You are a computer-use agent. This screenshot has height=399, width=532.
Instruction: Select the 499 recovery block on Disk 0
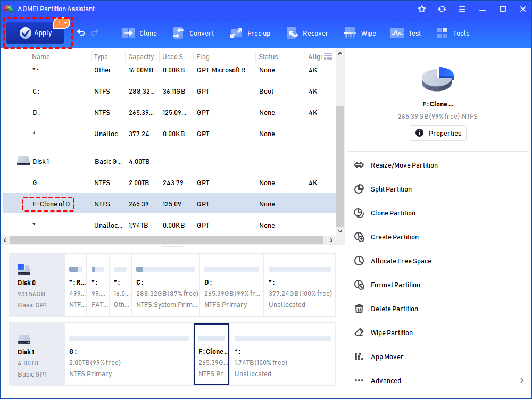[x=76, y=285]
